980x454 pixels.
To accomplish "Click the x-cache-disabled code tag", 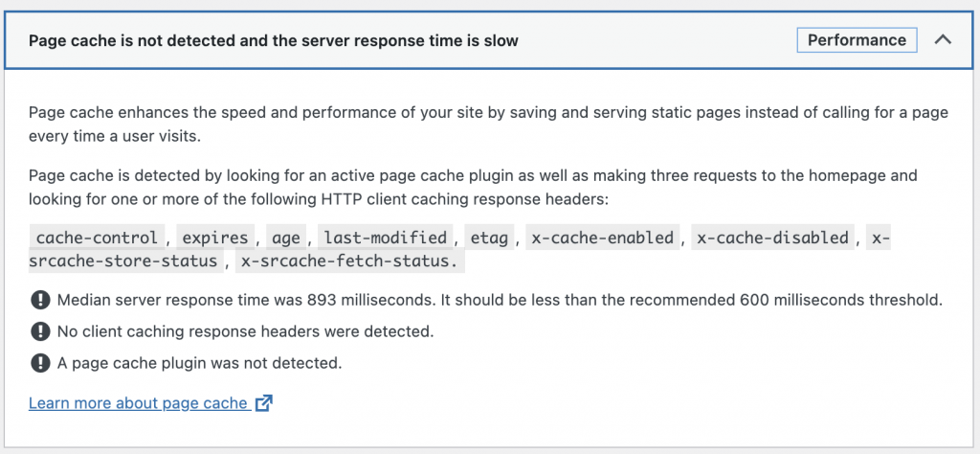I will [x=772, y=238].
